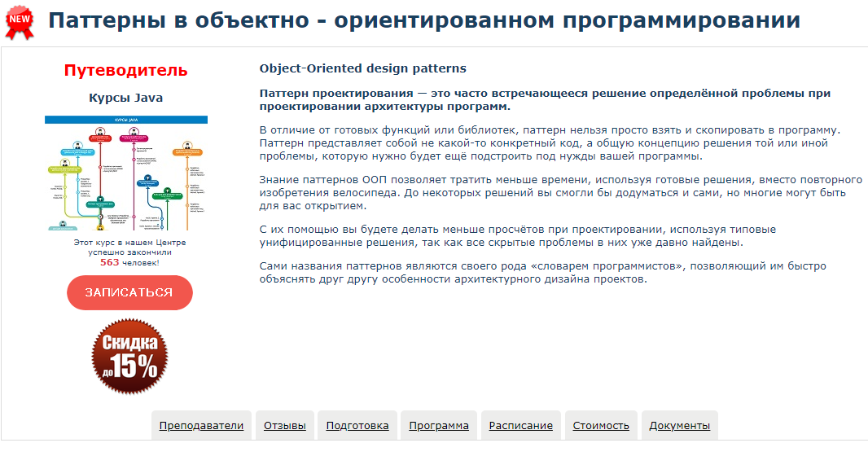This screenshot has width=868, height=456.
Task: Click the "Object-Oriented design patterns" heading
Action: (362, 68)
